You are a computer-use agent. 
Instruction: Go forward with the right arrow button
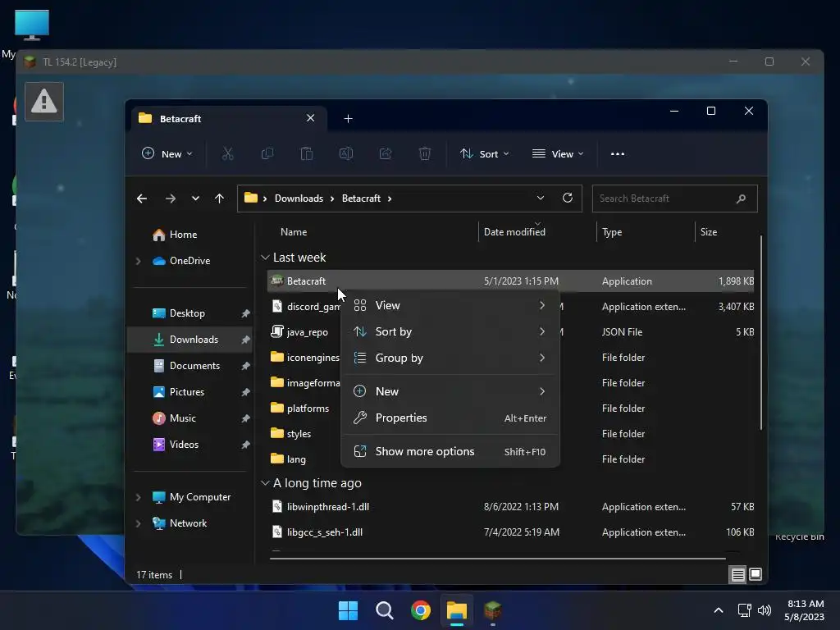171,199
